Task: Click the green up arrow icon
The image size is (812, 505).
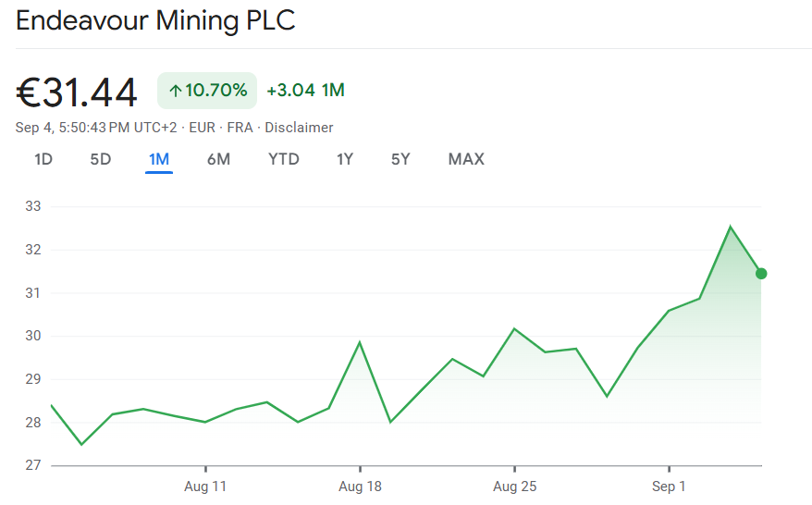Action: (175, 91)
